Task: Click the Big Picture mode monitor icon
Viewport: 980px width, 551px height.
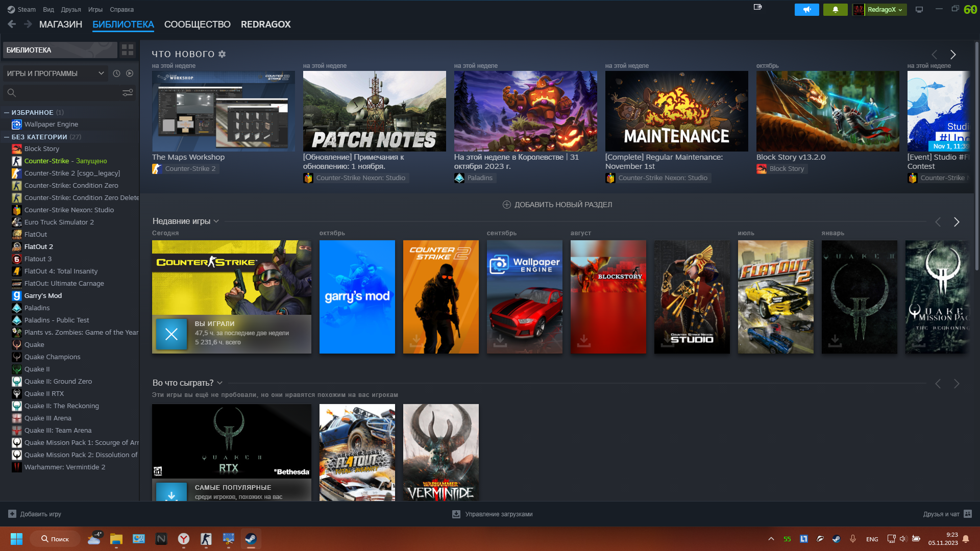Action: 919,10
